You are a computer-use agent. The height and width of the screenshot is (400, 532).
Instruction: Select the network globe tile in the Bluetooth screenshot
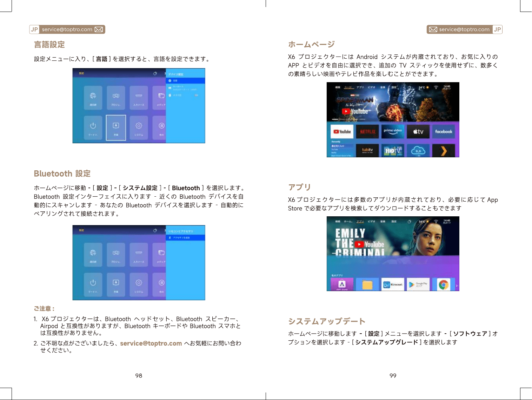click(93, 254)
